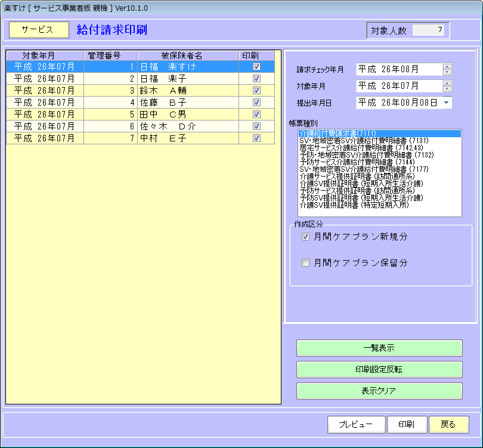
Task: Click management number 5 cell
Action: [110, 115]
